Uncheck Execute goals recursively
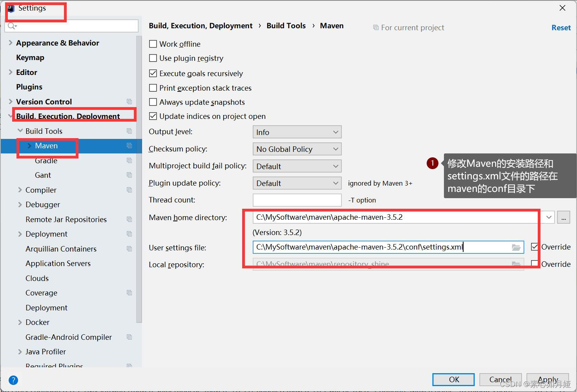The image size is (577, 392). point(153,73)
